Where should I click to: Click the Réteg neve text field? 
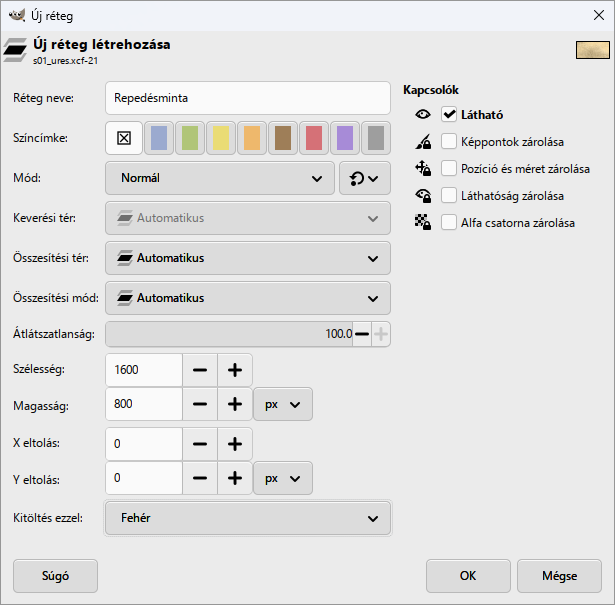(248, 98)
